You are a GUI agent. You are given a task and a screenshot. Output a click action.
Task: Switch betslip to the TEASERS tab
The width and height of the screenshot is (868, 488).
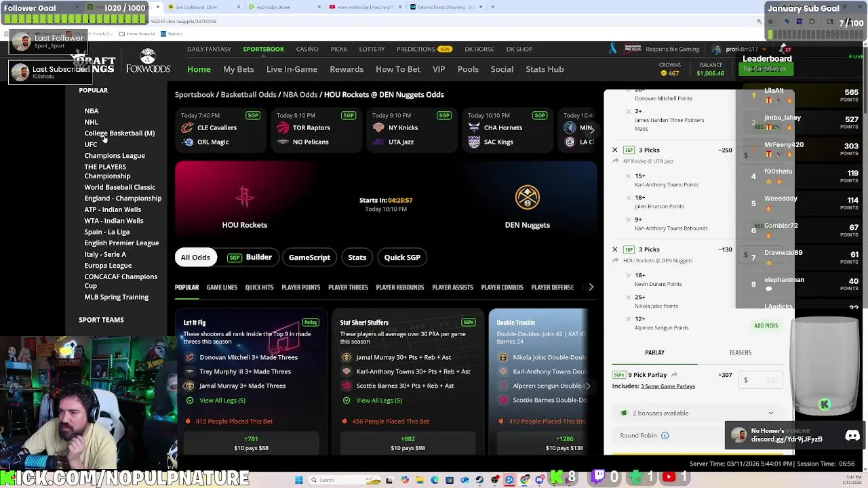(740, 352)
